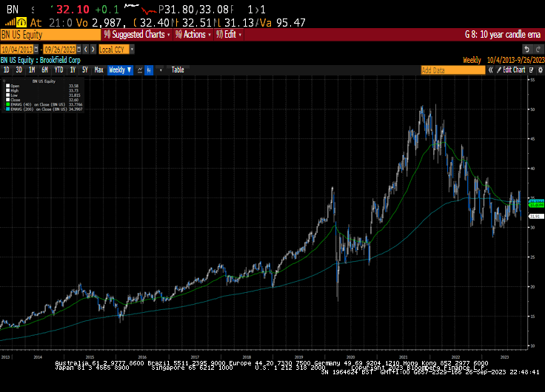Select the 6M range tab
545x392 pixels.
44,70
